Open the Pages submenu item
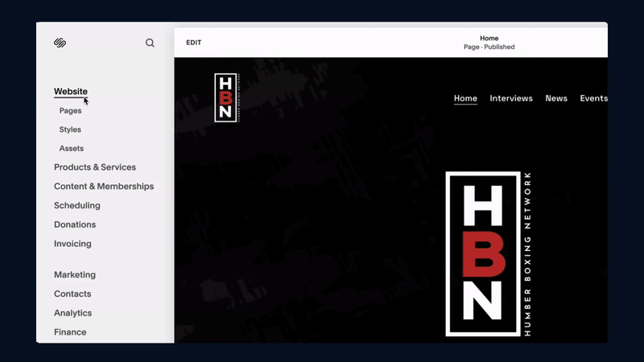This screenshot has height=362, width=644. pyautogui.click(x=70, y=110)
